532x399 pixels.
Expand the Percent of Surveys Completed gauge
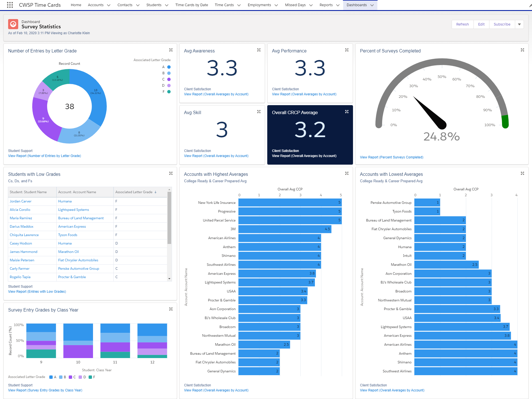coord(522,50)
